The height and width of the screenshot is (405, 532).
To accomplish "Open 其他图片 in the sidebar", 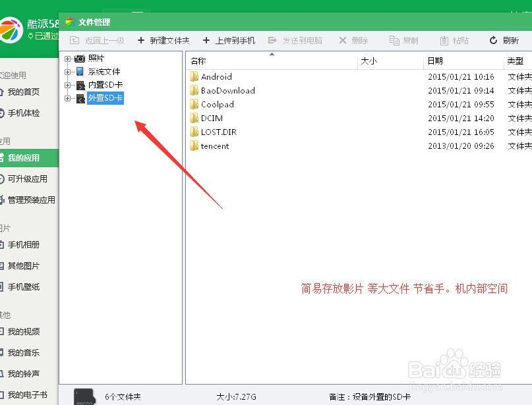I will click(x=24, y=265).
